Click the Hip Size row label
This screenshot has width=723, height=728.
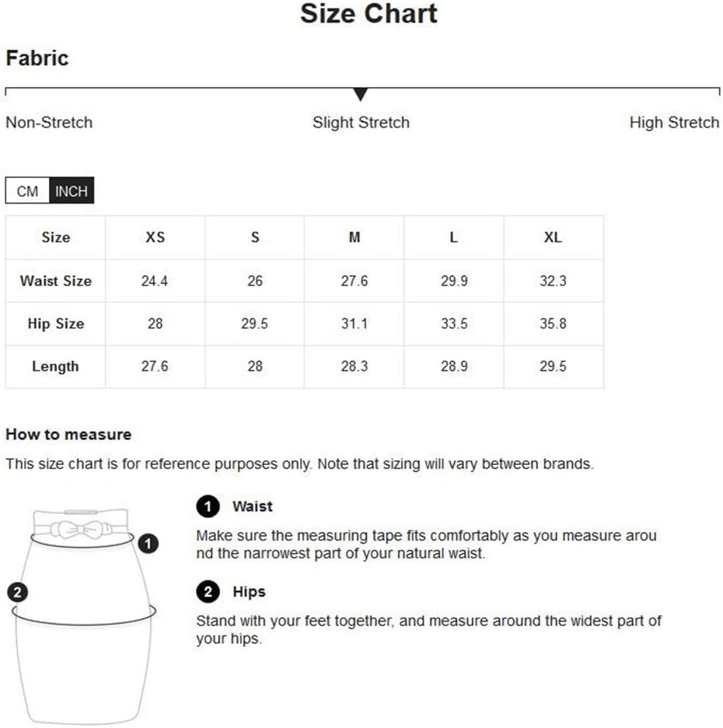(x=56, y=324)
